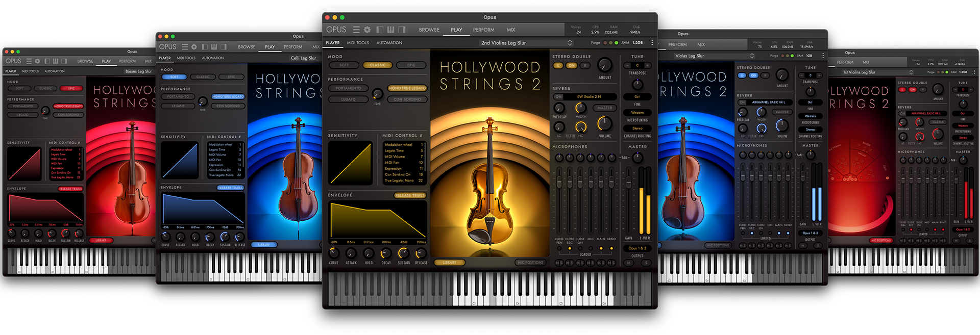Click the green Purge indicator in center window
Image resolution: width=980 pixels, height=335 pixels.
pos(617,43)
